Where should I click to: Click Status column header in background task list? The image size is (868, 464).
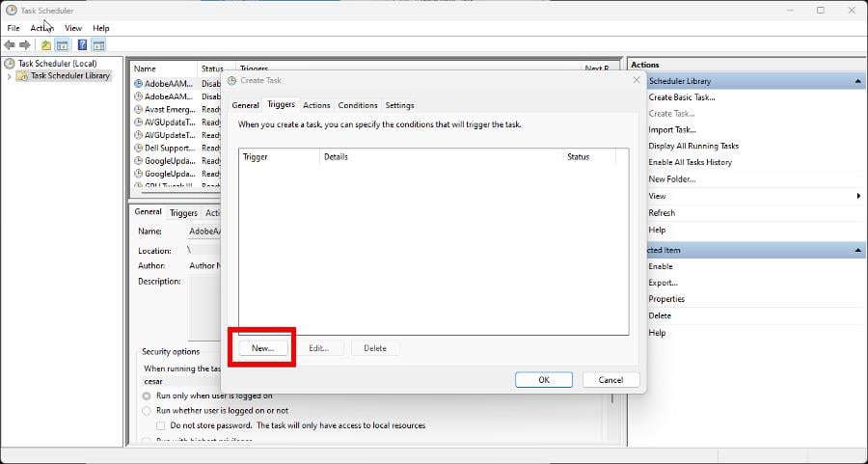(x=212, y=68)
